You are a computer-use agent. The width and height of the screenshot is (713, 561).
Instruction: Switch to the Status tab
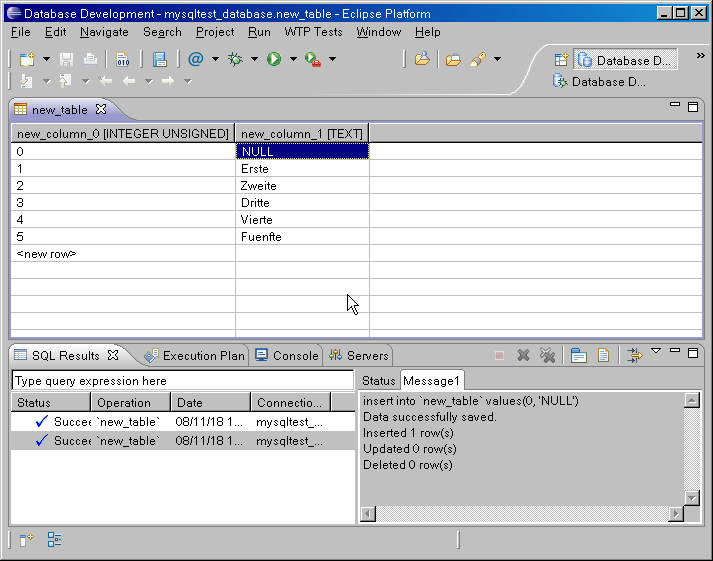pos(379,381)
